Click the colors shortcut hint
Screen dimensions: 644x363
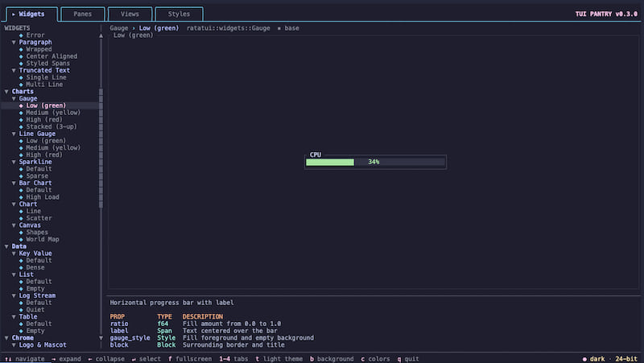pyautogui.click(x=375, y=359)
